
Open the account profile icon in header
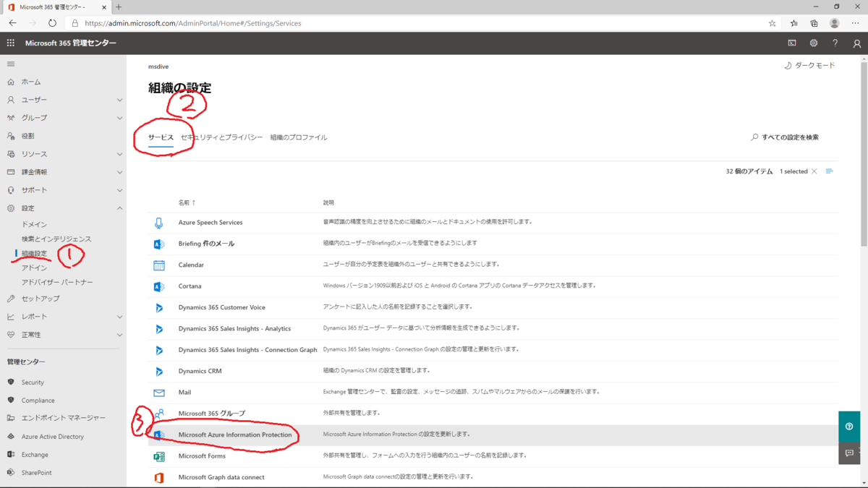pos(857,43)
